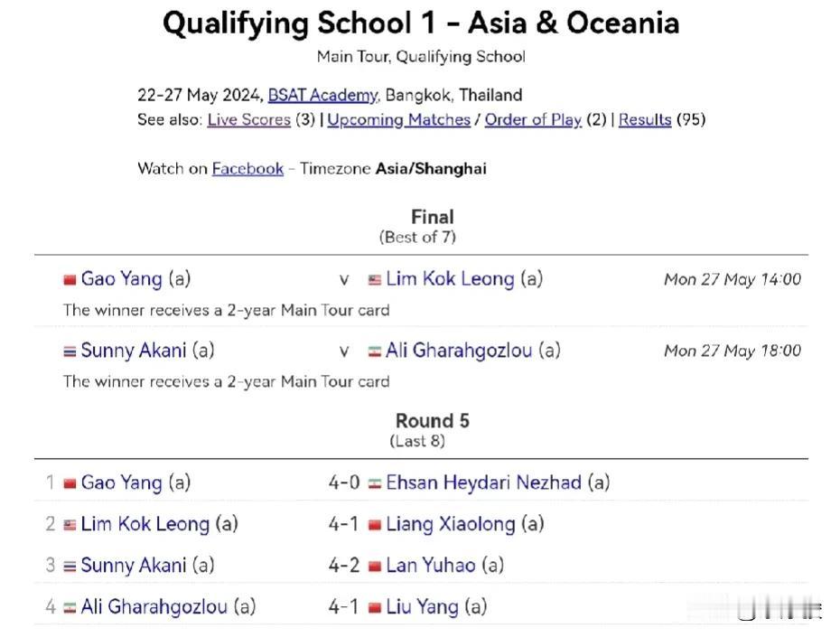
Task: Open the BSAT Academy venue link
Action: tap(323, 96)
